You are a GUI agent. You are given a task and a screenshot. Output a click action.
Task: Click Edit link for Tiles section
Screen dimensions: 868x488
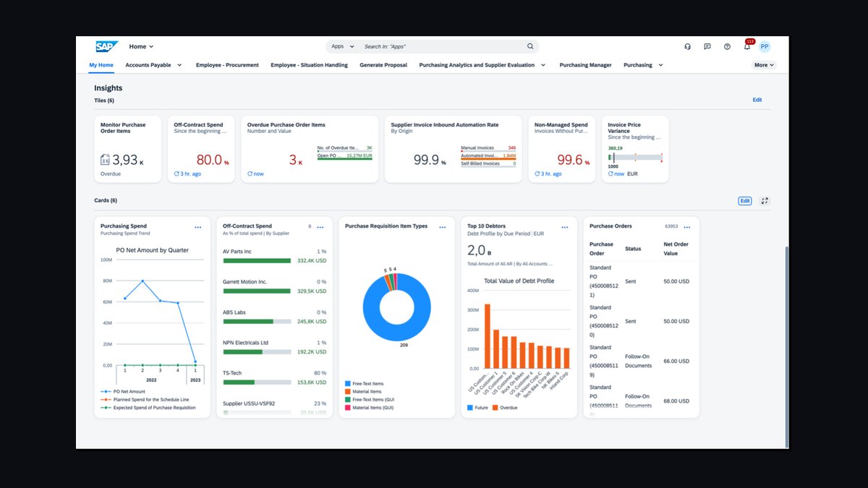click(757, 100)
